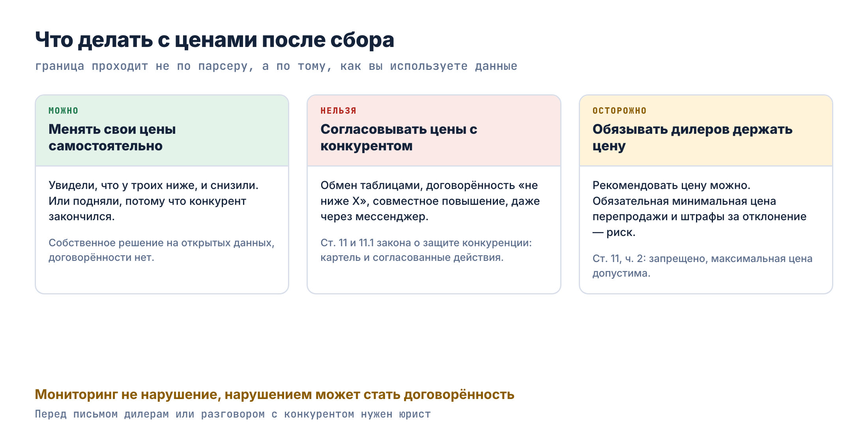Click the conclusion «Мониторинг не нарушение…»

275,394
